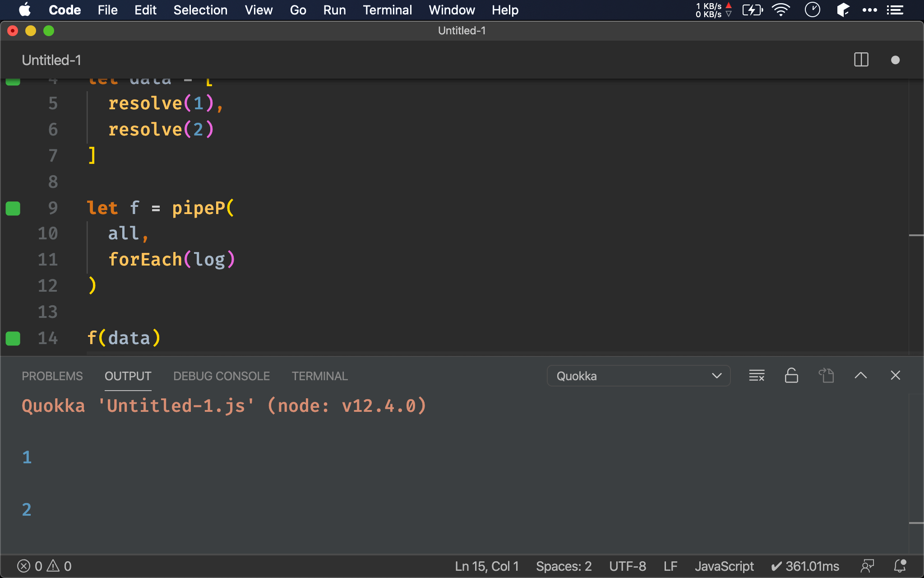Viewport: 924px width, 578px height.
Task: Click Quokka 361.01ms status indicator
Action: (x=805, y=566)
